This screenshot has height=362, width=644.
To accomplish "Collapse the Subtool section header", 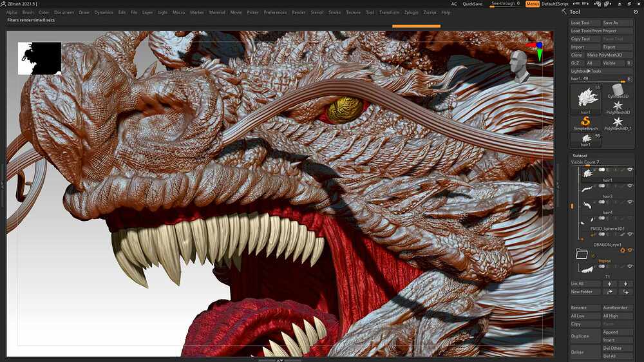I will pyautogui.click(x=580, y=156).
